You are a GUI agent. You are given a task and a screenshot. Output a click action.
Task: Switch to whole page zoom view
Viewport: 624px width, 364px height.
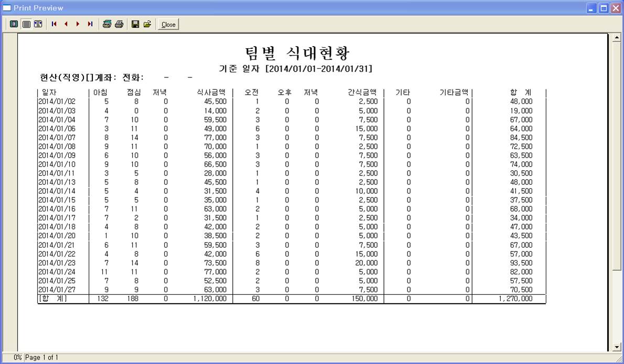coord(14,24)
